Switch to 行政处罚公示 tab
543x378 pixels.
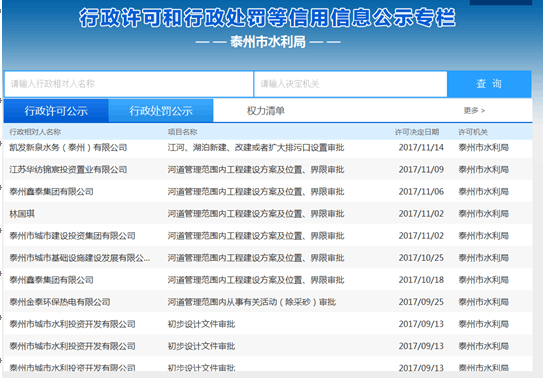[161, 111]
